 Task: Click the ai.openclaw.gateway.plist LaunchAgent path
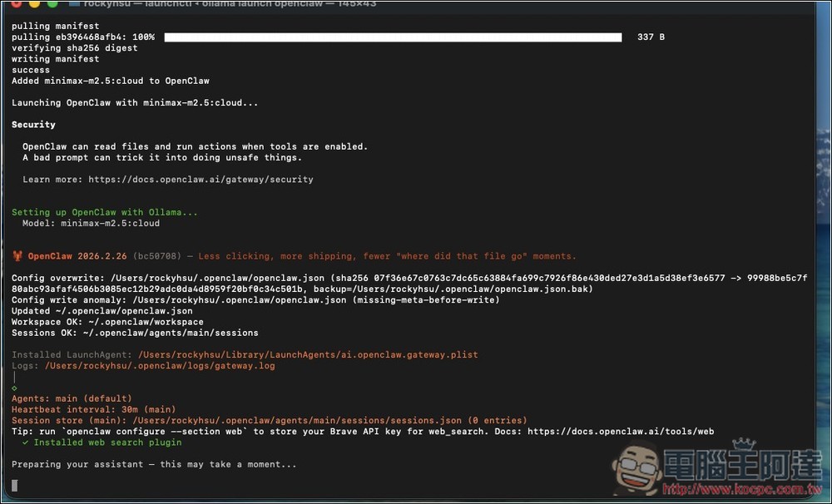[x=308, y=354]
